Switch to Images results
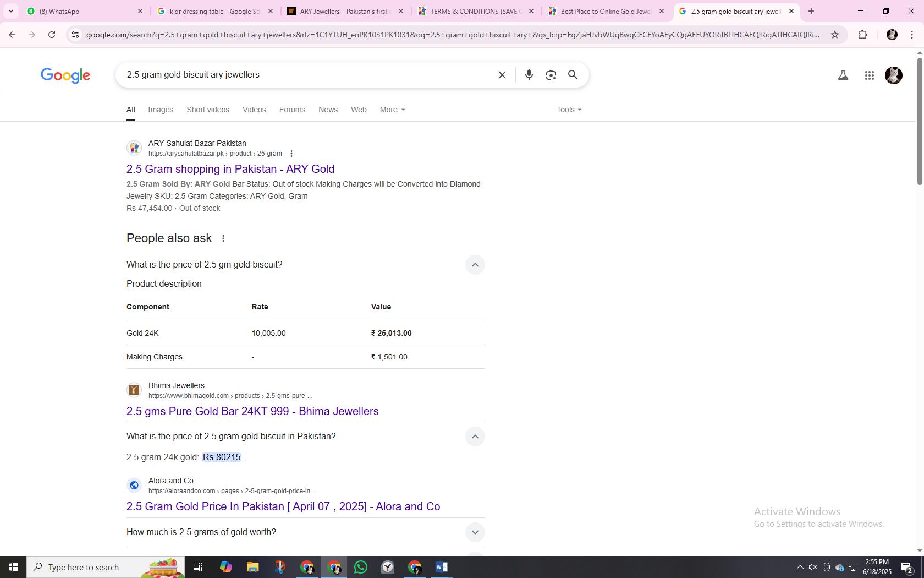The width and height of the screenshot is (924, 578). 161,110
